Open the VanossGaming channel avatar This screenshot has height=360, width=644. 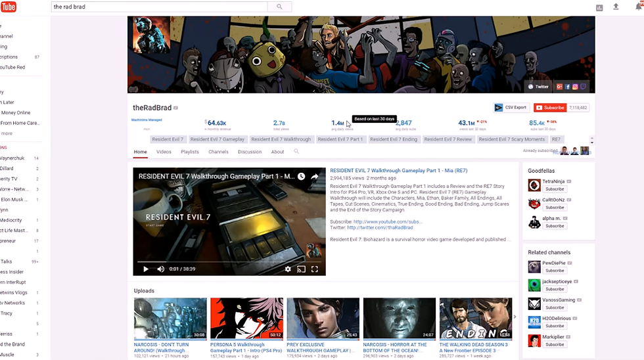534,304
